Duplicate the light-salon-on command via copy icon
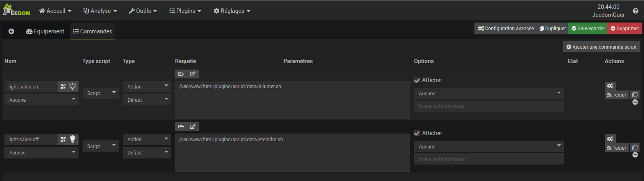The height and width of the screenshot is (181, 644). coord(635,95)
